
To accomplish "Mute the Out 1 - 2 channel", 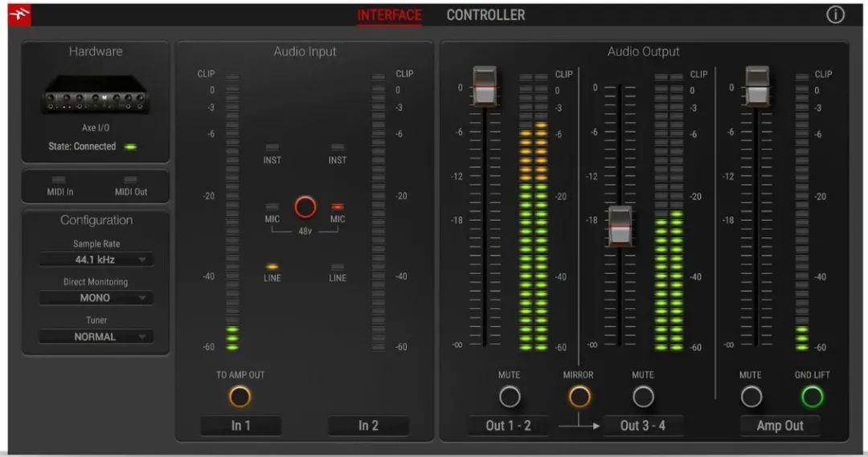I will 510,397.
